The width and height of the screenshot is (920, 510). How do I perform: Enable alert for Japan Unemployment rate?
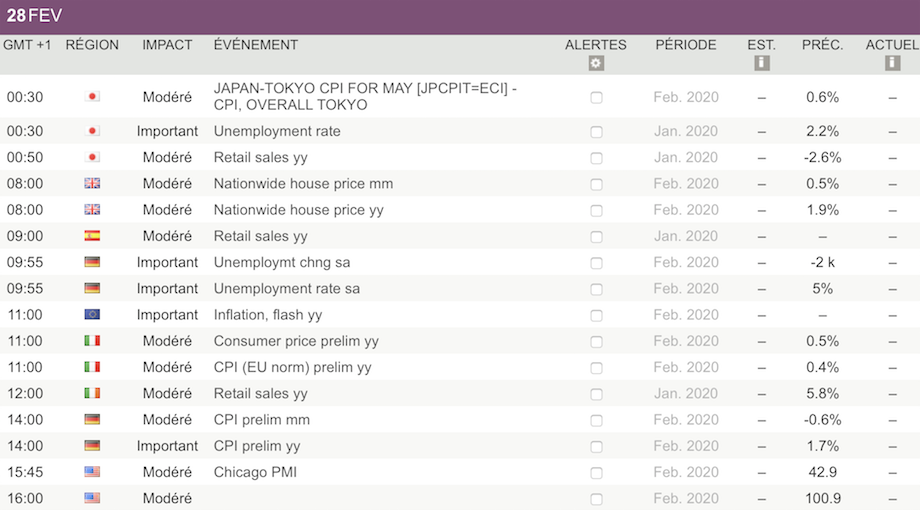596,132
